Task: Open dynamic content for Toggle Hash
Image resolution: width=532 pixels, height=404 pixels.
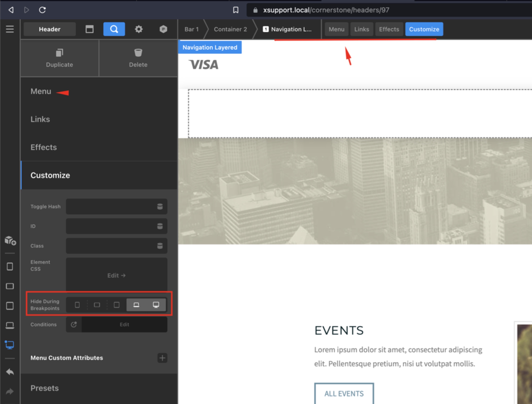Action: [160, 206]
